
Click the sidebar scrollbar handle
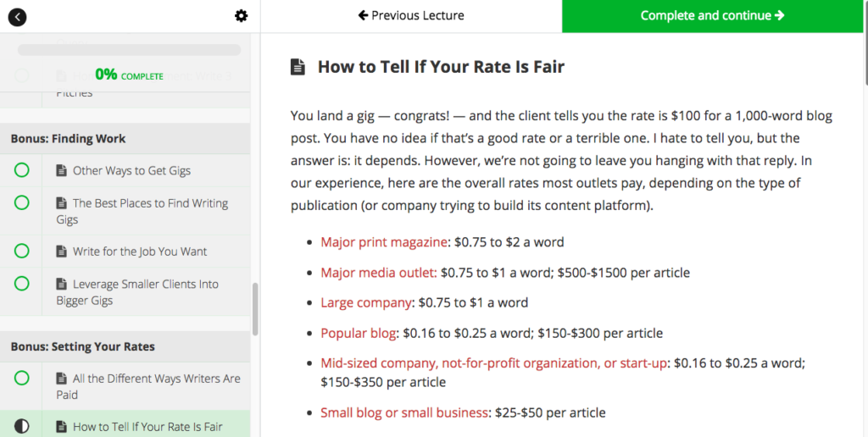(x=255, y=309)
